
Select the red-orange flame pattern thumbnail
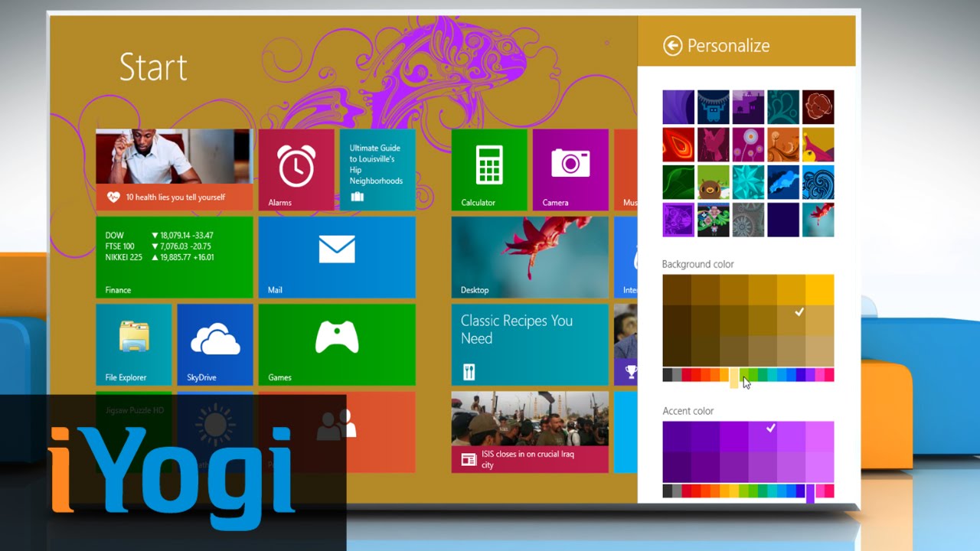click(678, 145)
